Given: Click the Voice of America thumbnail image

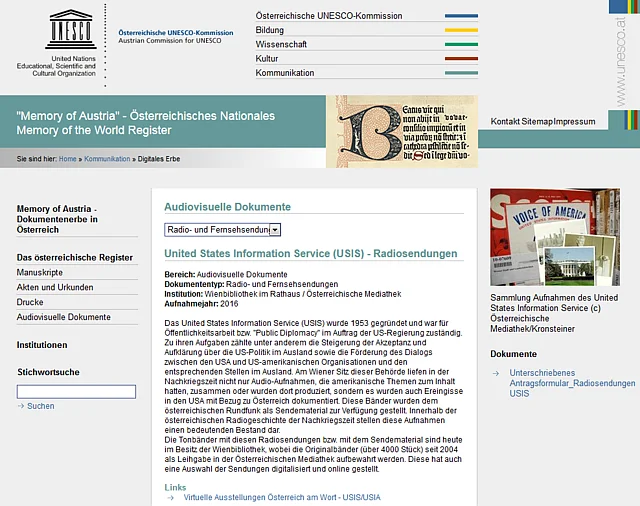Looking at the screenshot, I should point(555,237).
